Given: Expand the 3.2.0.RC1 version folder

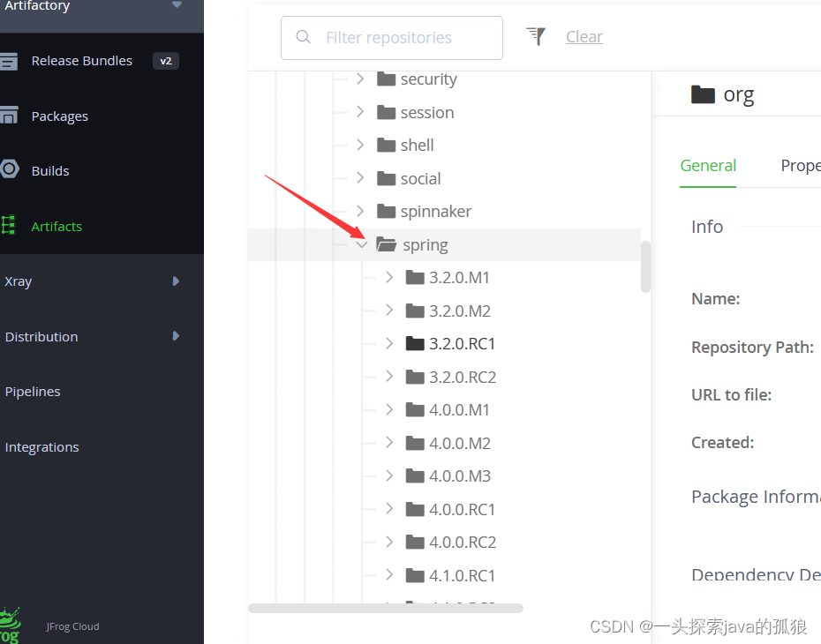Looking at the screenshot, I should pyautogui.click(x=389, y=344).
